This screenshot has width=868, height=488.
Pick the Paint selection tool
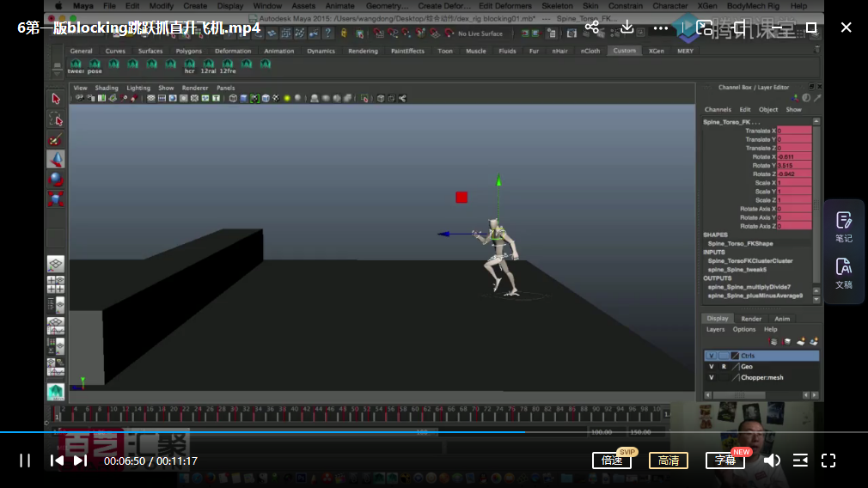55,139
